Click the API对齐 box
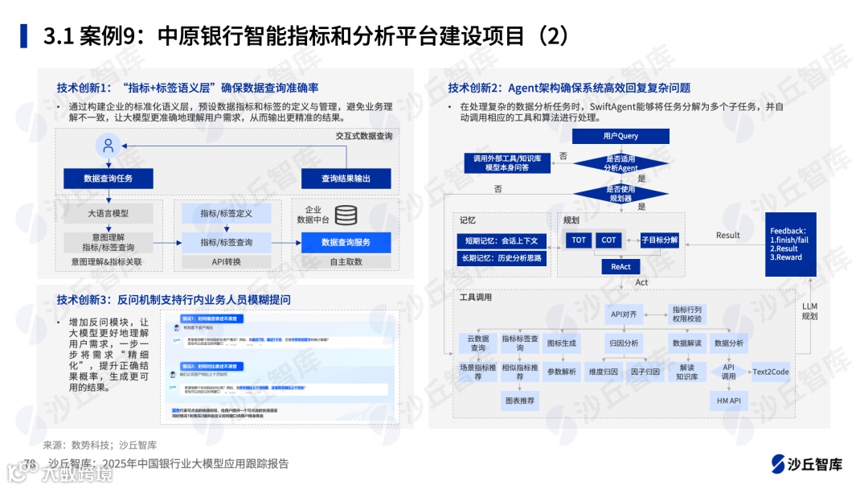Viewport: 868px width, 489px height. [x=624, y=314]
